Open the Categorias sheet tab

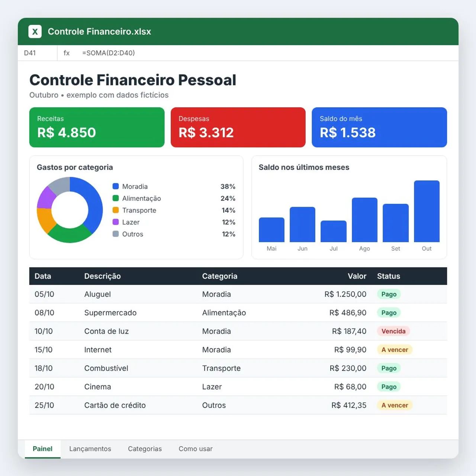pyautogui.click(x=145, y=449)
